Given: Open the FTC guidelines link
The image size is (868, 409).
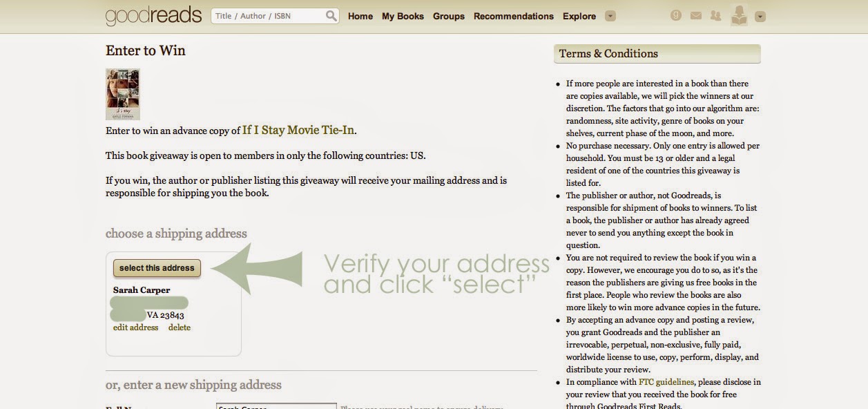Looking at the screenshot, I should click(666, 382).
